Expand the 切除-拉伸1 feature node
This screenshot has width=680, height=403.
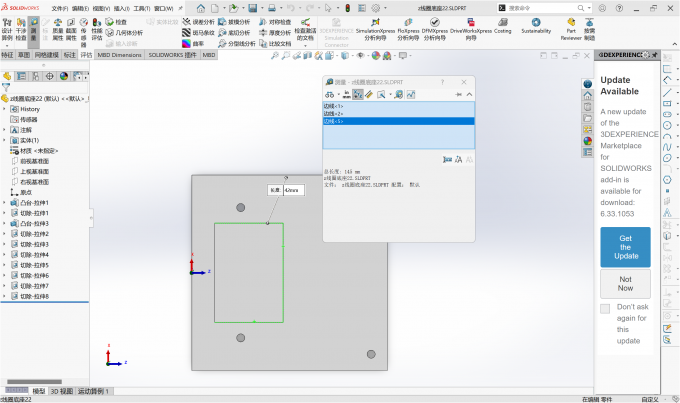(5, 213)
